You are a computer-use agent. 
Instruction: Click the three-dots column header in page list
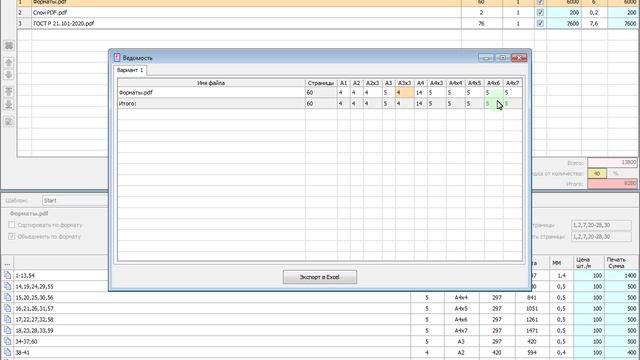coord(7,263)
